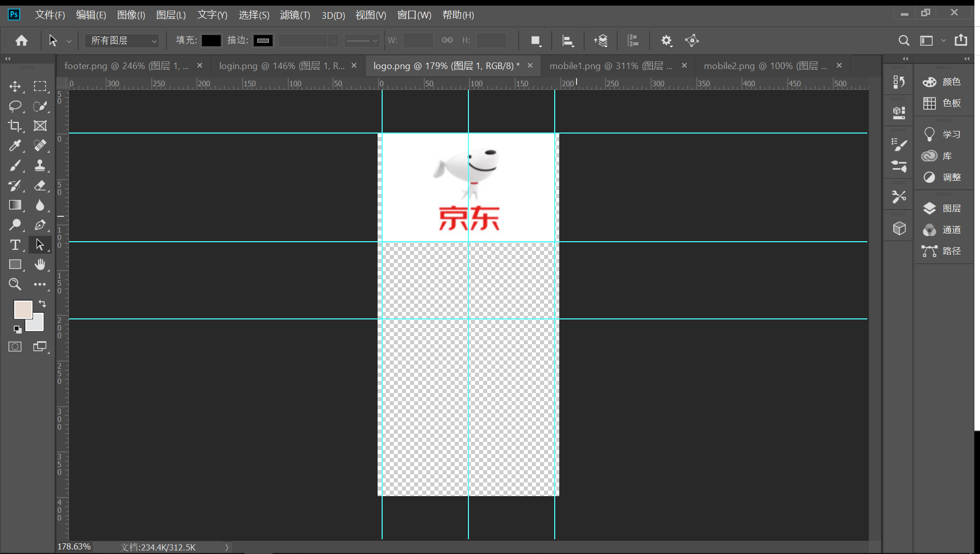The width and height of the screenshot is (980, 554).
Task: Select the Blur tool
Action: coord(40,205)
